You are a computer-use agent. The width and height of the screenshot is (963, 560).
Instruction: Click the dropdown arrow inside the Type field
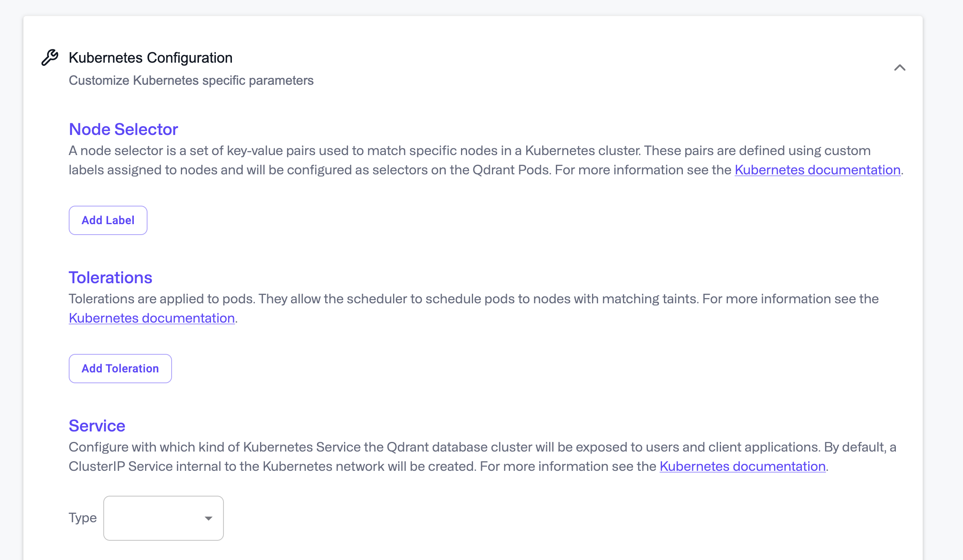pyautogui.click(x=208, y=518)
